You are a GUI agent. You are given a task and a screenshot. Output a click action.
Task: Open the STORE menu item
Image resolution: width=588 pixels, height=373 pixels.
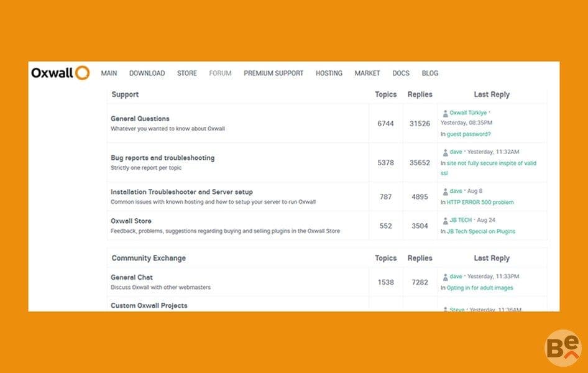pyautogui.click(x=186, y=73)
